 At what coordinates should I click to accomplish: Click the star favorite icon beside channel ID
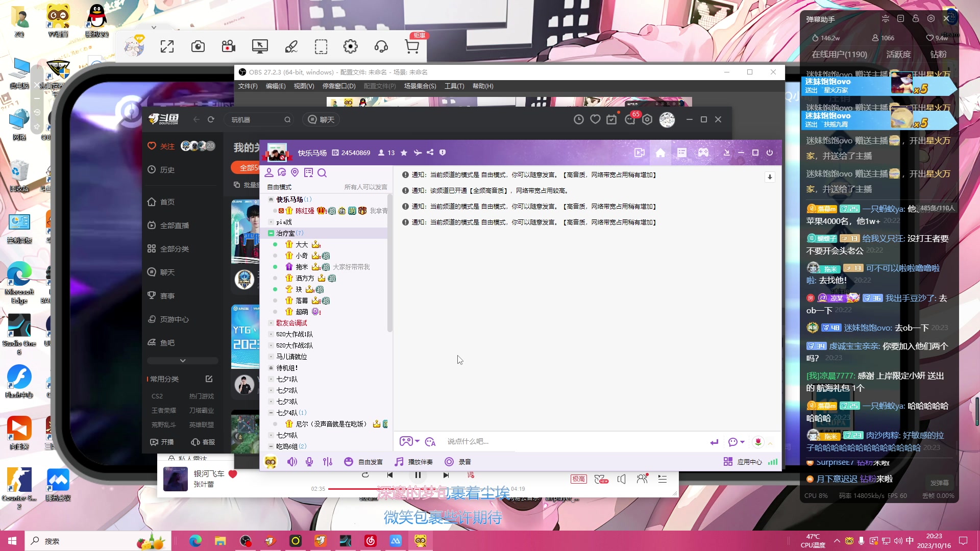click(404, 153)
